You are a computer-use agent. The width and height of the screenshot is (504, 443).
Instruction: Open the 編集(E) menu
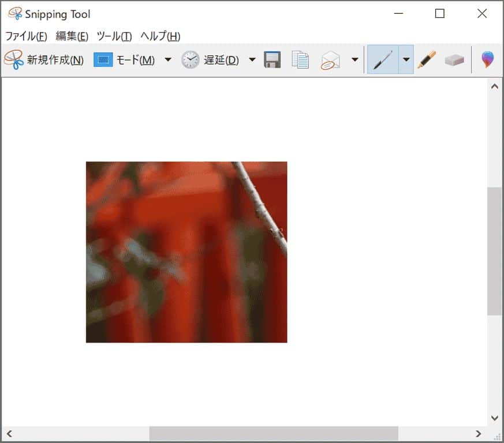(x=72, y=36)
